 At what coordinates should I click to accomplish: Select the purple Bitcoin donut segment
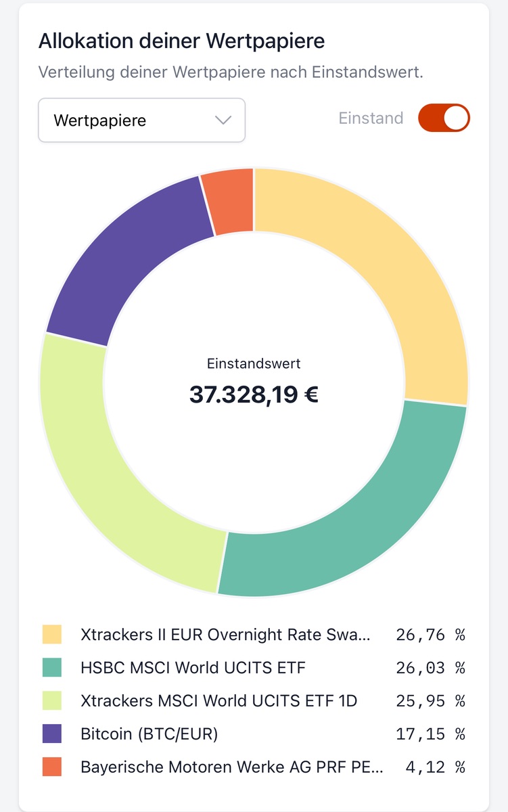click(x=129, y=257)
